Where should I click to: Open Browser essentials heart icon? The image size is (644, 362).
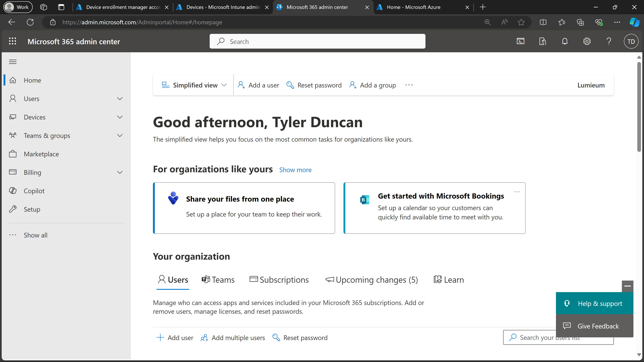click(599, 22)
